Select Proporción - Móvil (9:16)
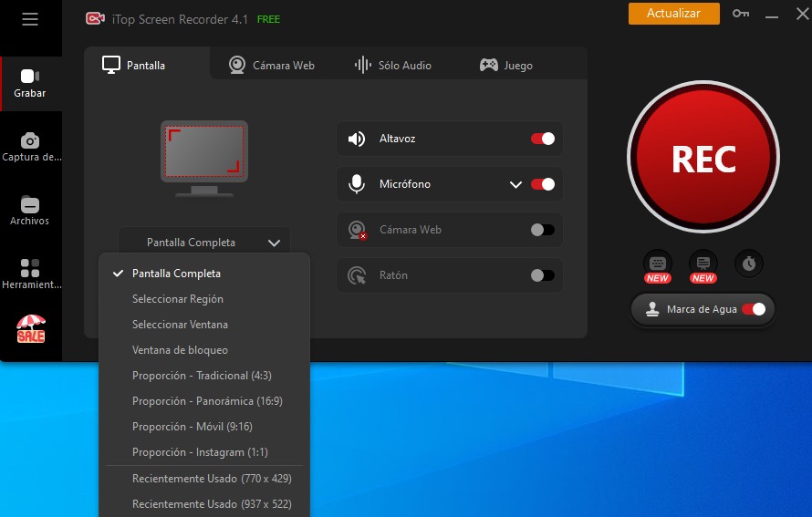Image resolution: width=812 pixels, height=517 pixels. click(x=204, y=427)
